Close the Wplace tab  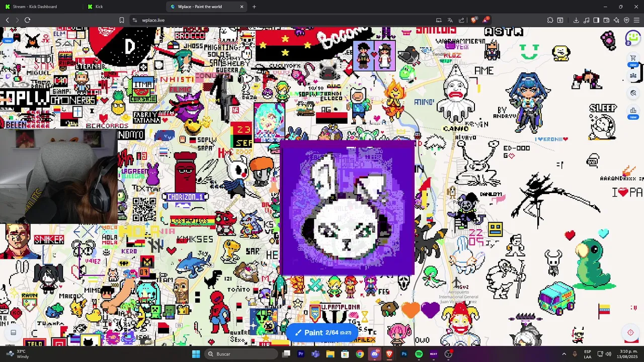pyautogui.click(x=242, y=7)
